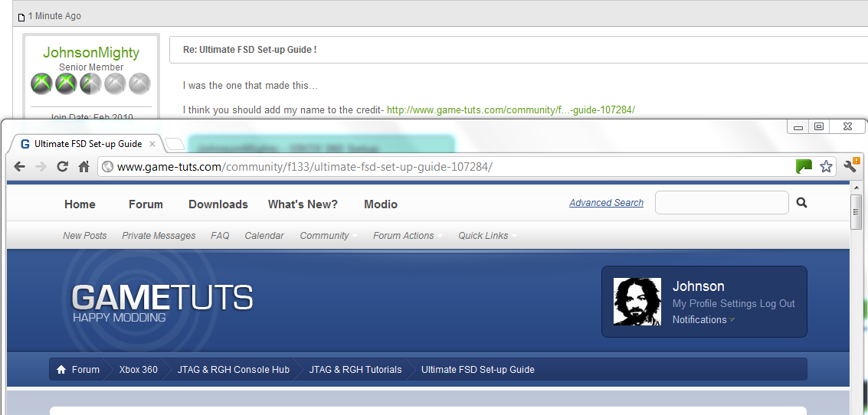
Task: Go to the Xbox 360 breadcrumb
Action: click(x=139, y=370)
